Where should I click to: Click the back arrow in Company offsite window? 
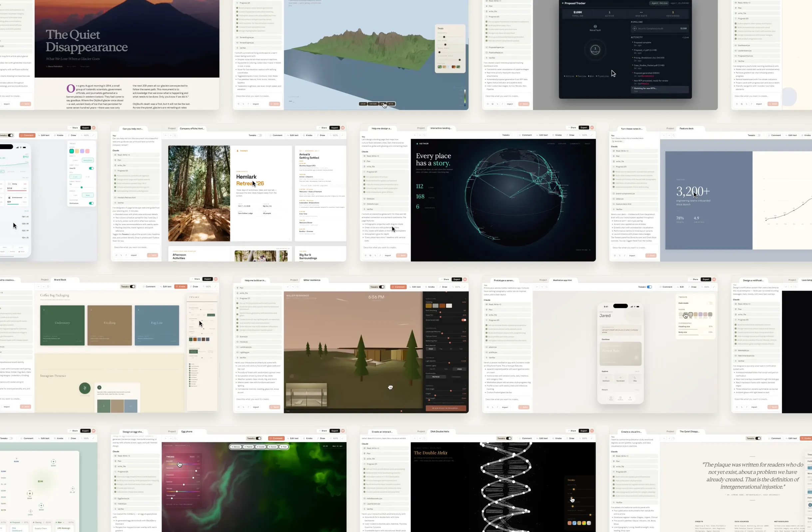166,135
